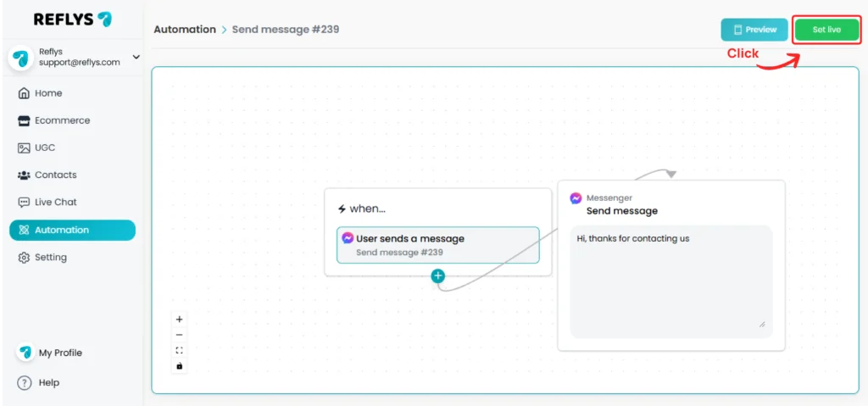868x406 pixels.
Task: Select the Automation menu item
Action: (x=72, y=230)
